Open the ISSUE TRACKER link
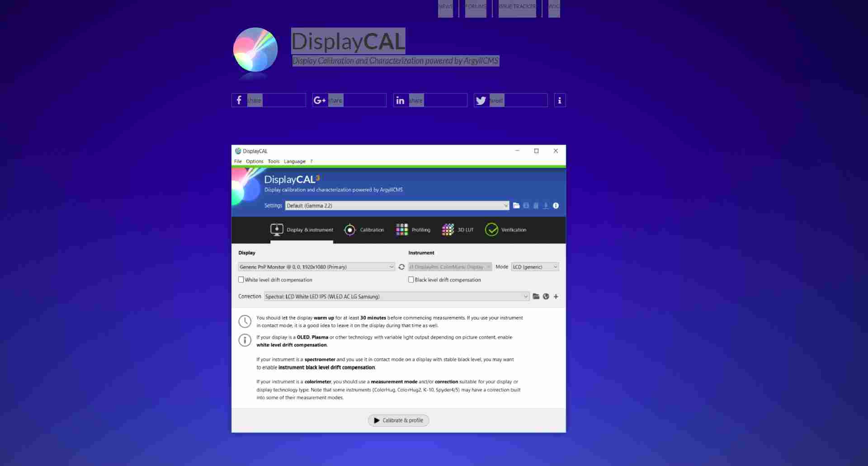 (517, 6)
